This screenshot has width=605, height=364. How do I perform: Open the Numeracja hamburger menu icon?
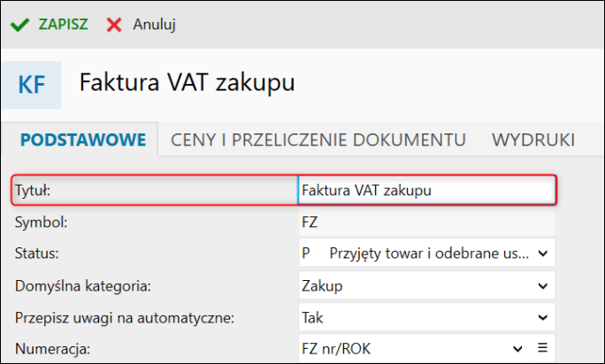pyautogui.click(x=542, y=348)
